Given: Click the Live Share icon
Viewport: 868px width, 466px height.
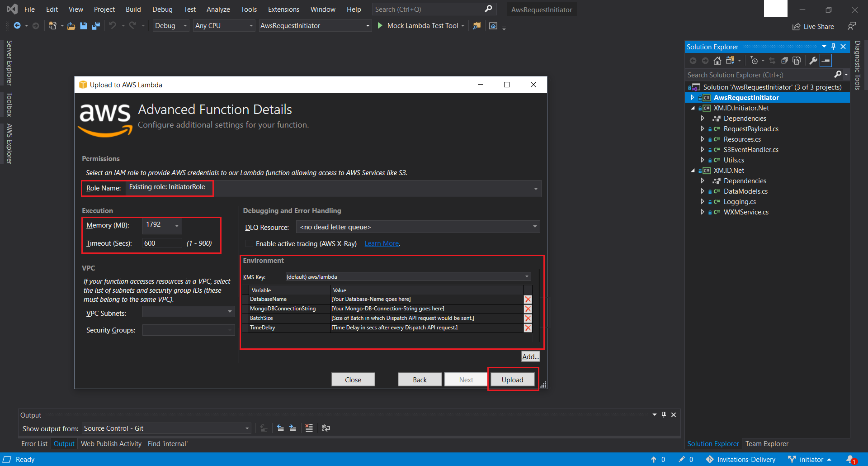Looking at the screenshot, I should (796, 27).
